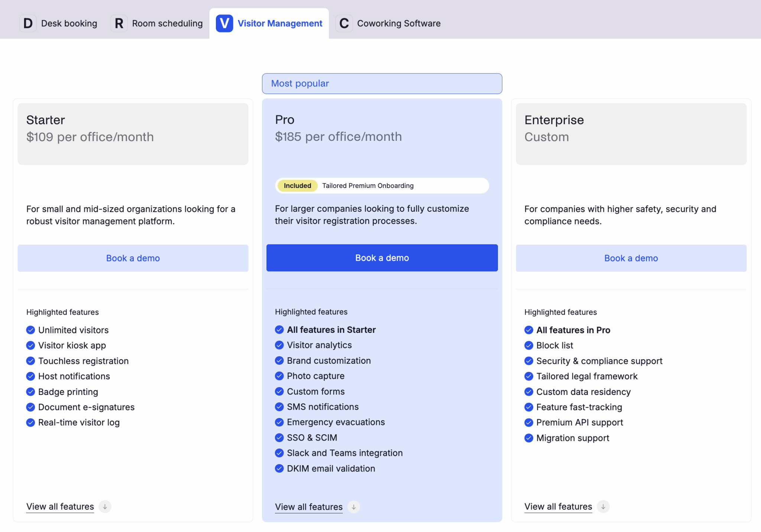The height and width of the screenshot is (532, 761).
Task: Click the Room scheduling "R" icon
Action: 119,23
